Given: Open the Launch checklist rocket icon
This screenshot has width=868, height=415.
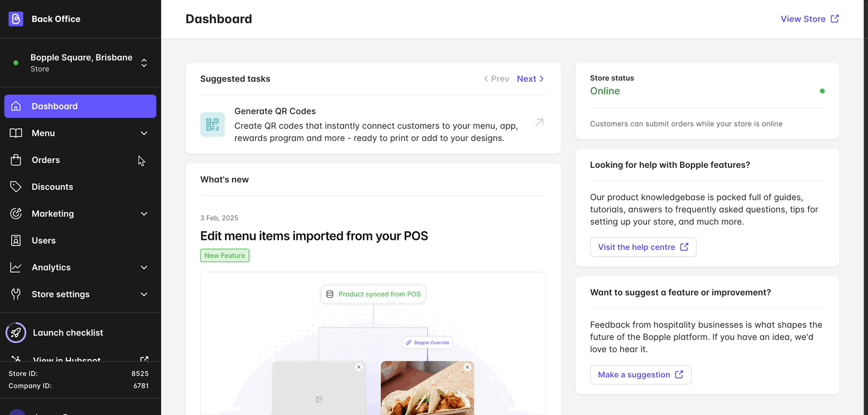Looking at the screenshot, I should [x=16, y=333].
